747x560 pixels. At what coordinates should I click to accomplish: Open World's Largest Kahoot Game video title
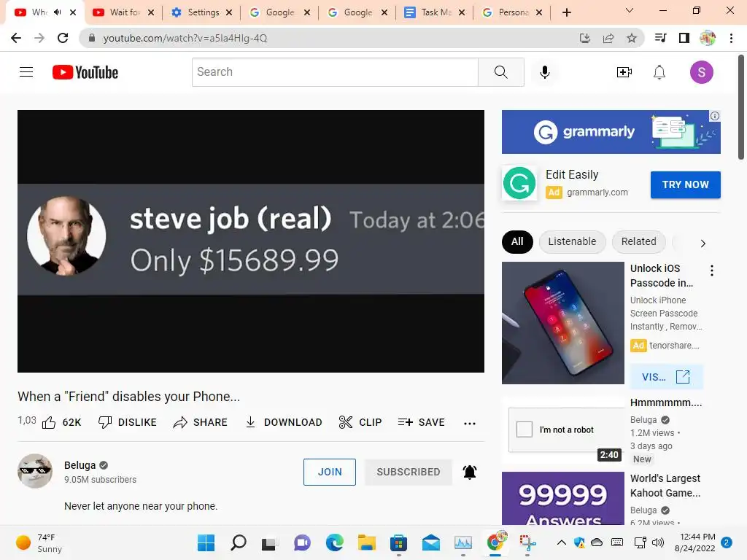(x=665, y=485)
